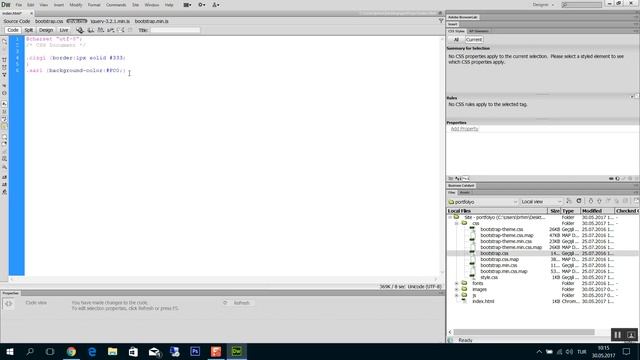Screen dimensions: 640x360
Task: Switch to the AP Elements tab
Action: point(478,31)
